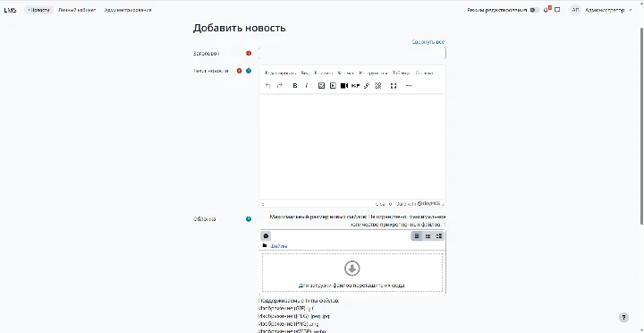The width and height of the screenshot is (644, 333).
Task: Toggle bold formatting in the editor
Action: coord(295,86)
